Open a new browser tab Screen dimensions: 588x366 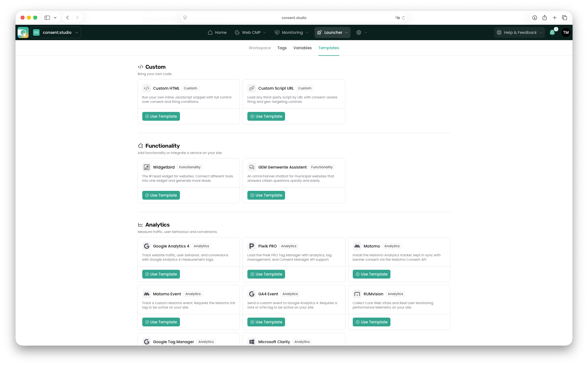[x=555, y=18]
